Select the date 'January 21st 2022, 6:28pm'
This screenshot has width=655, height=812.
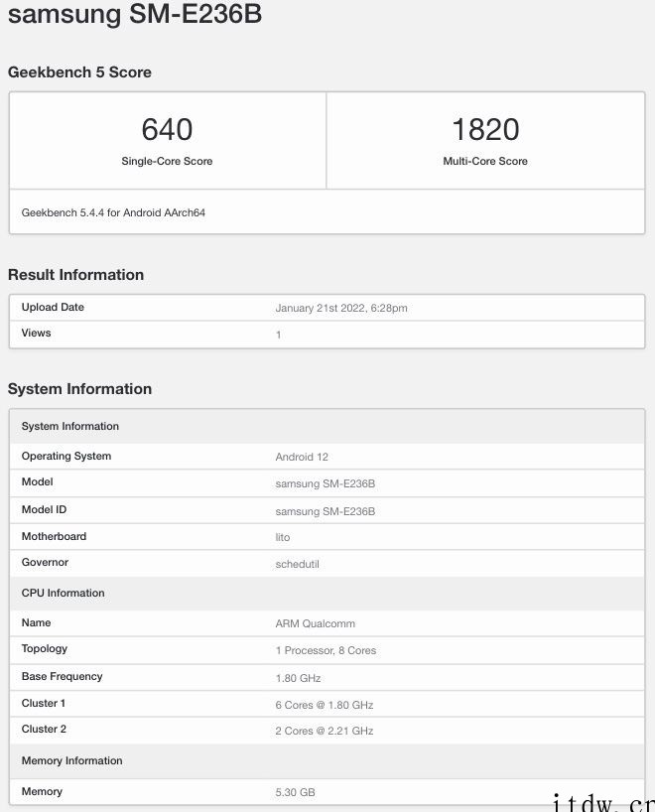(341, 308)
